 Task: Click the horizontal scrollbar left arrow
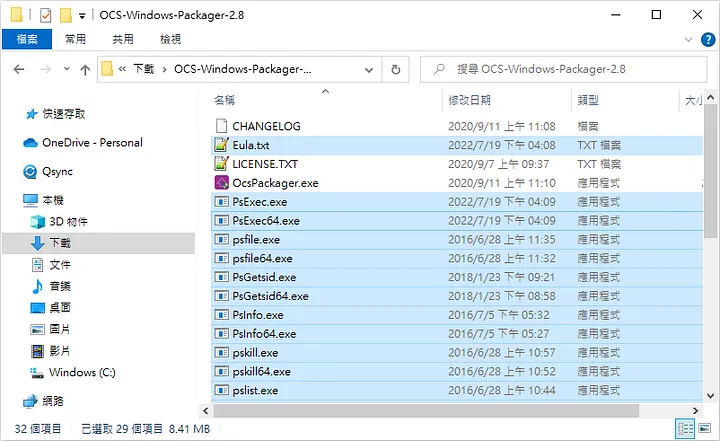206,411
